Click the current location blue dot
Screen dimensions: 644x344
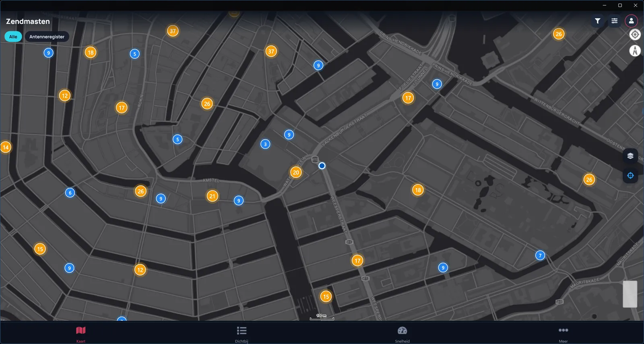pos(322,166)
